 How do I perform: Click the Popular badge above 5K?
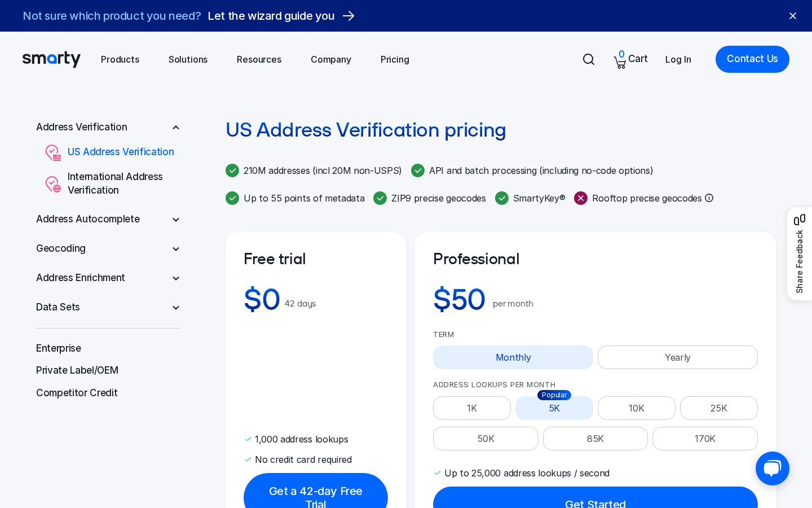(554, 395)
